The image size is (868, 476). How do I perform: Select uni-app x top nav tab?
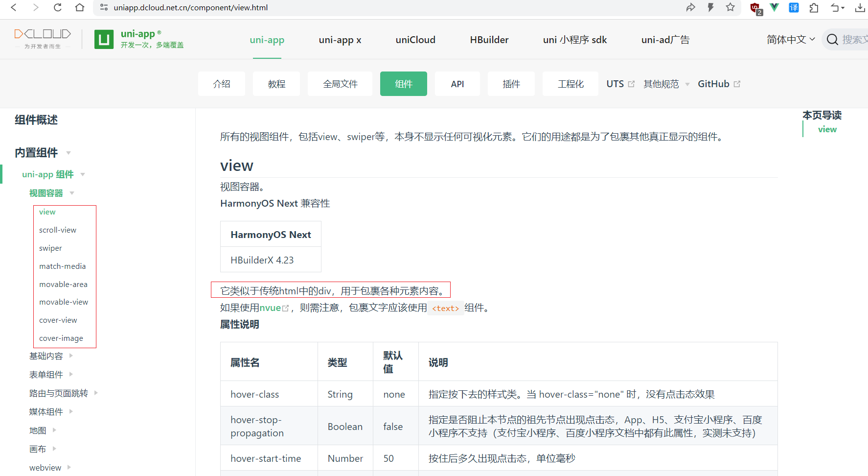(x=340, y=40)
